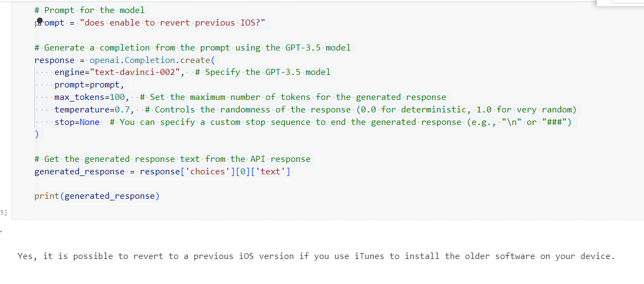Click the "prompt=prompt," argument line
Viewport: 644px width, 284px height.
coord(89,85)
